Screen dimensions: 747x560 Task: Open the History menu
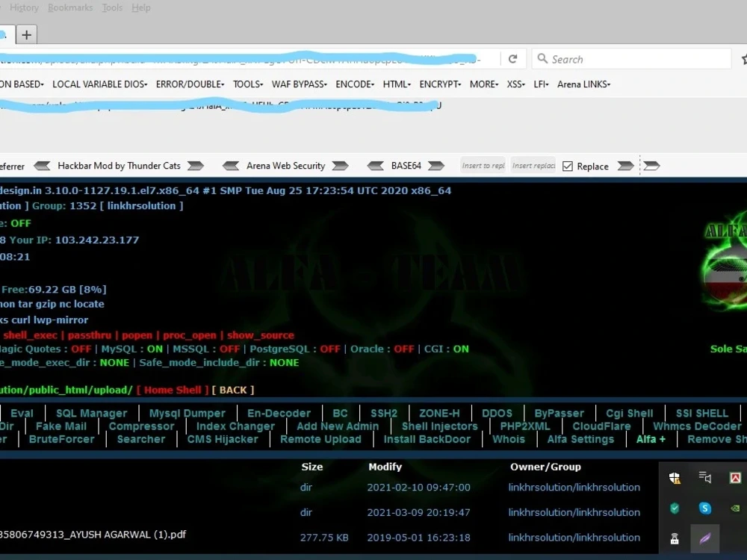pyautogui.click(x=24, y=7)
